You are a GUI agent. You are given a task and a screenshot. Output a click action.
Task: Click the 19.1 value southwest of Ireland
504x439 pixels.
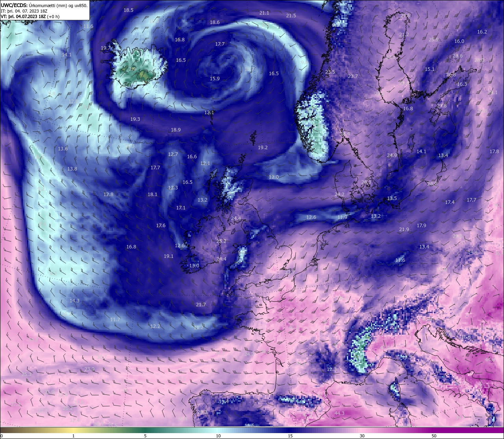[x=169, y=256]
